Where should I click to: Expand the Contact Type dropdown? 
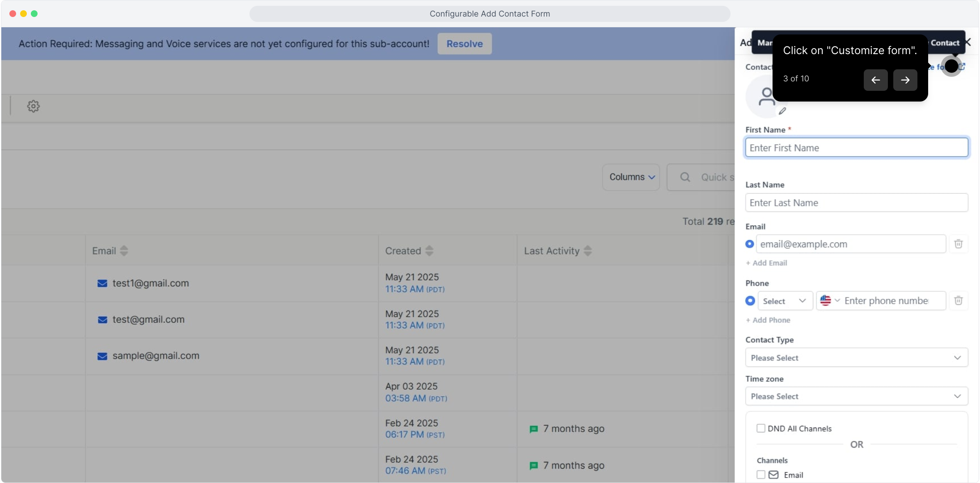pos(856,358)
